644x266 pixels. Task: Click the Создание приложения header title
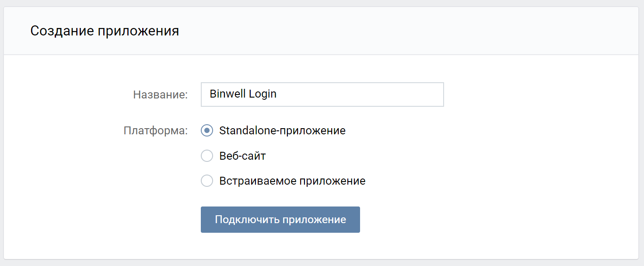[104, 31]
